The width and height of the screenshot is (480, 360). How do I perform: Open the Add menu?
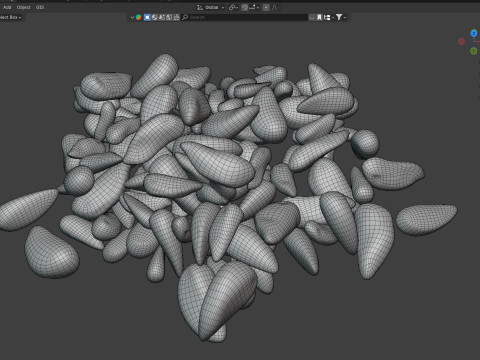pyautogui.click(x=7, y=7)
